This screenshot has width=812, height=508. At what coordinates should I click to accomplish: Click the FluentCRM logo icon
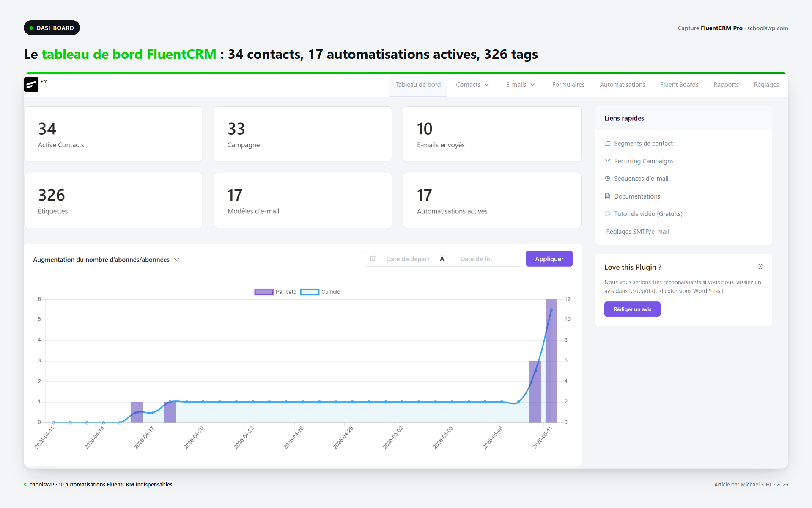point(31,85)
